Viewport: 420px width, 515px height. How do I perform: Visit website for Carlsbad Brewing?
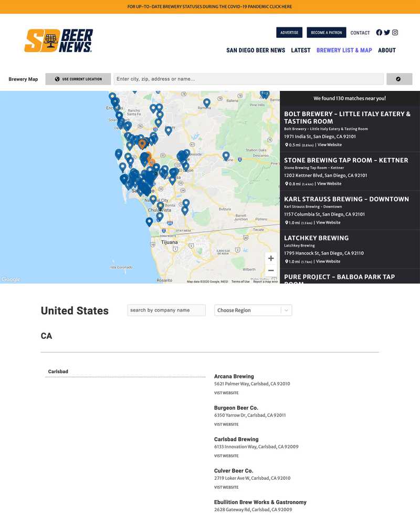click(x=226, y=456)
